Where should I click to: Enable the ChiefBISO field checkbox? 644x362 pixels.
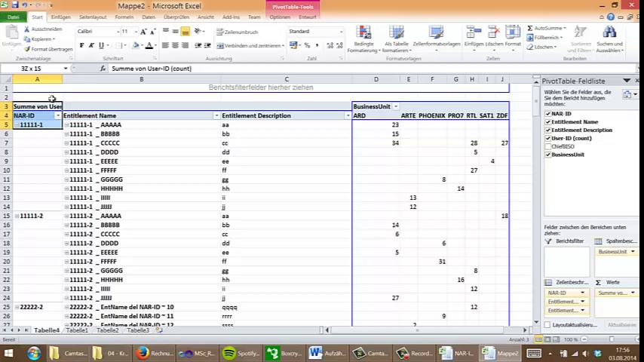pos(548,146)
